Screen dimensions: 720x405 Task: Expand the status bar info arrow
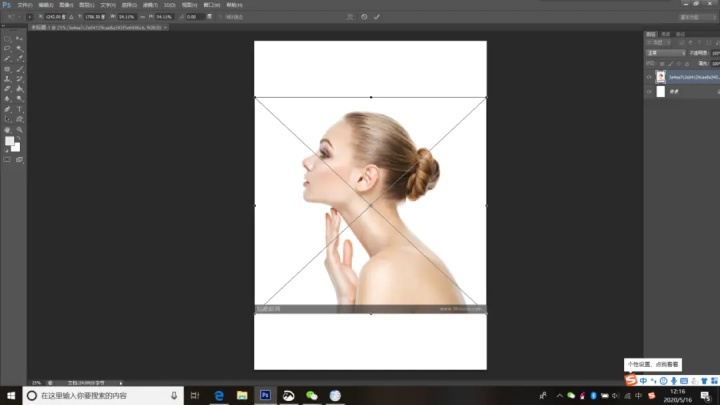click(121, 383)
